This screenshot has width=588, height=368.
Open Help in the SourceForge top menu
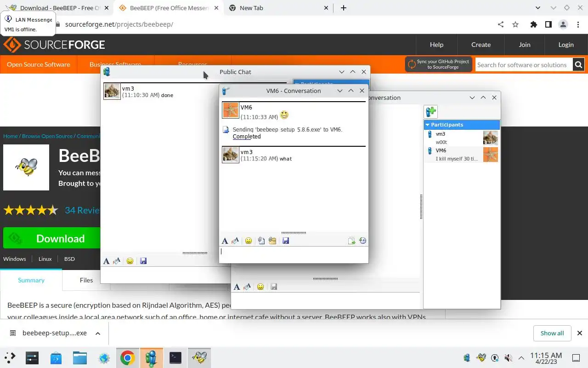coord(436,45)
